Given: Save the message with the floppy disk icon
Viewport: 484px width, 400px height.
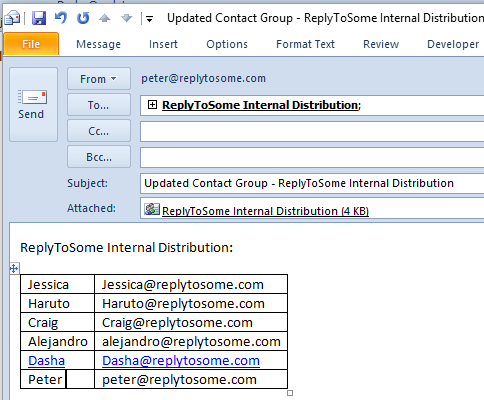Looking at the screenshot, I should pos(39,18).
